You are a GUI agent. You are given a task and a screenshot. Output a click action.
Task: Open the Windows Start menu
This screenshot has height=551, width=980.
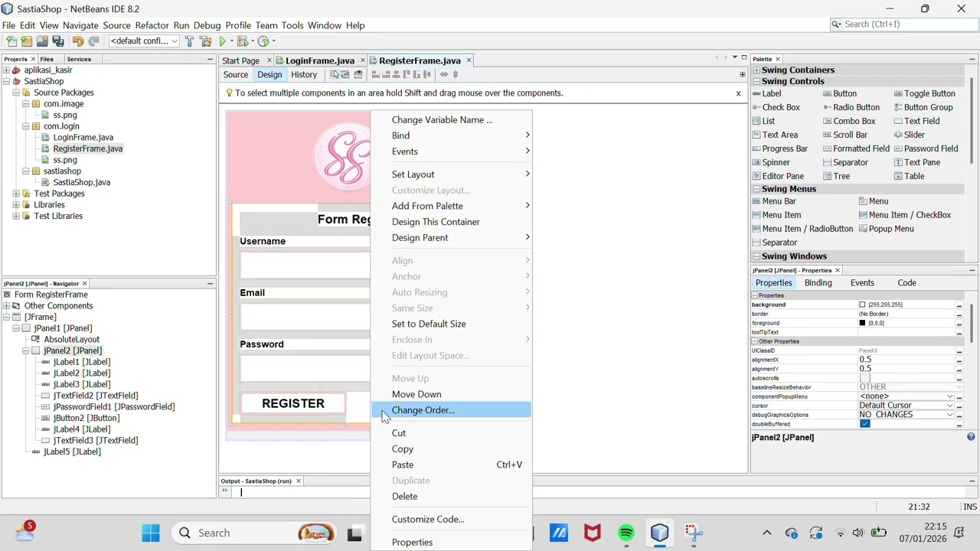(x=151, y=533)
